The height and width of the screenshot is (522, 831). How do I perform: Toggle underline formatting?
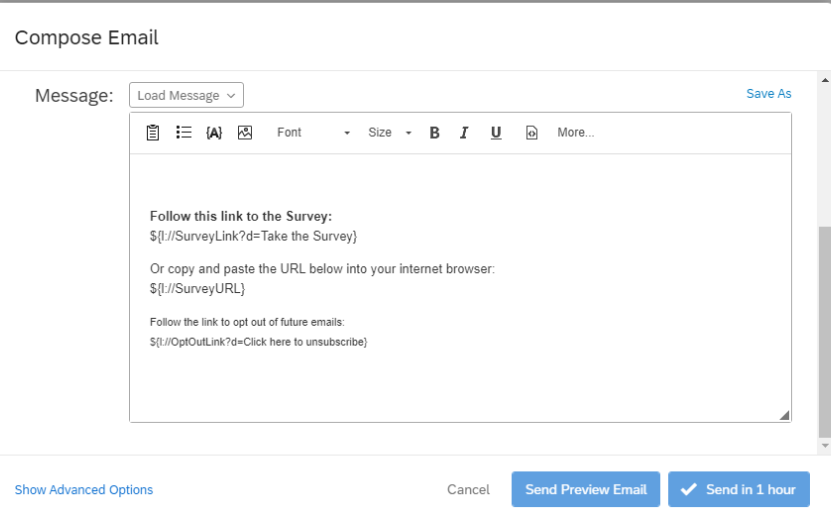[x=496, y=132]
